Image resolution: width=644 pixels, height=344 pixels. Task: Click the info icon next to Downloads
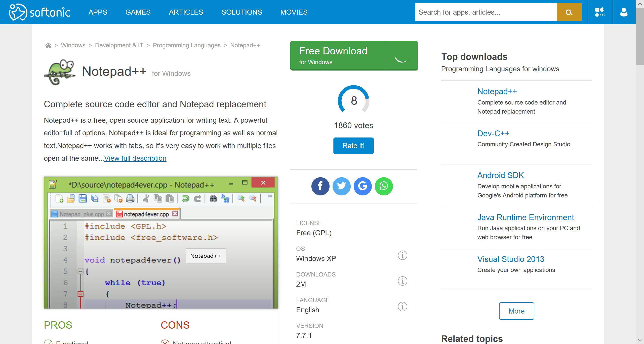click(x=402, y=281)
